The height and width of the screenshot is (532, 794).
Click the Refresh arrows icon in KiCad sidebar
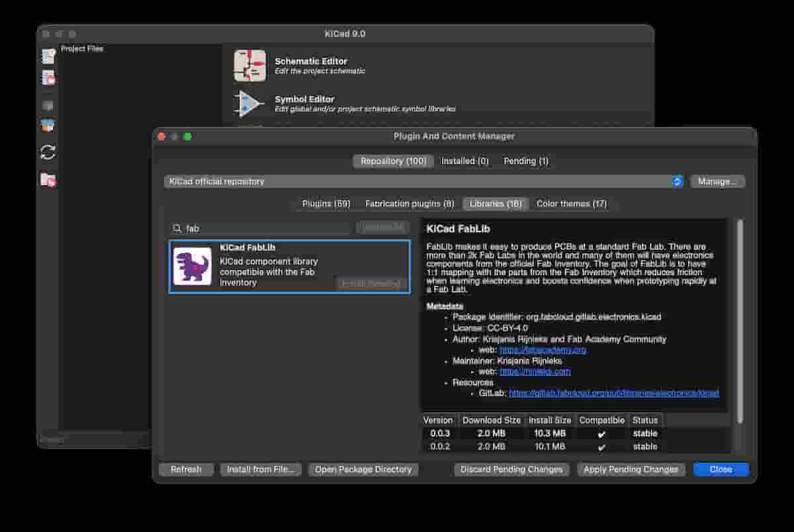[48, 152]
